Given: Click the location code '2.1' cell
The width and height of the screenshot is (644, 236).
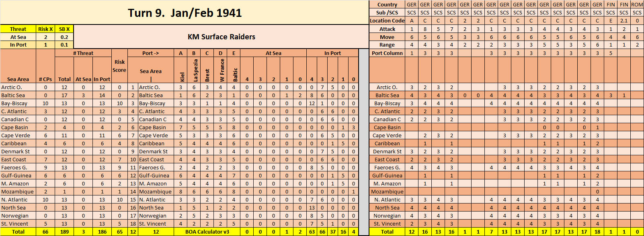Looking at the screenshot, I should coord(624,20).
